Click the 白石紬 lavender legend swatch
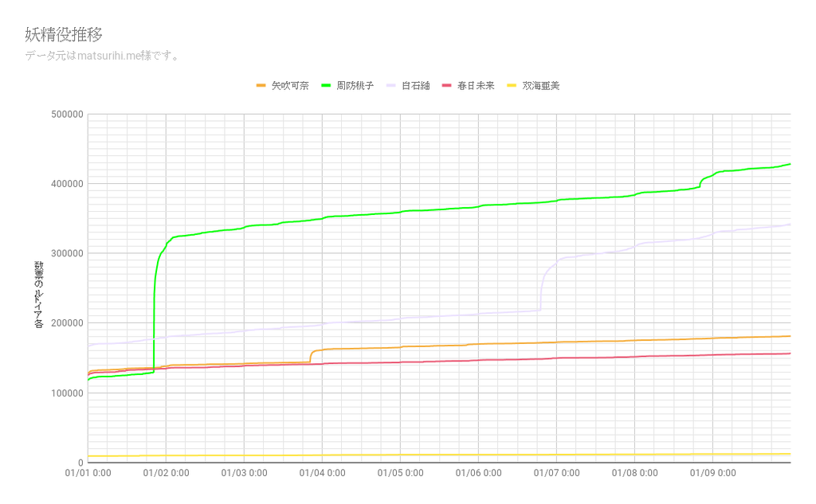Screen dimensions: 816x504 pyautogui.click(x=391, y=86)
